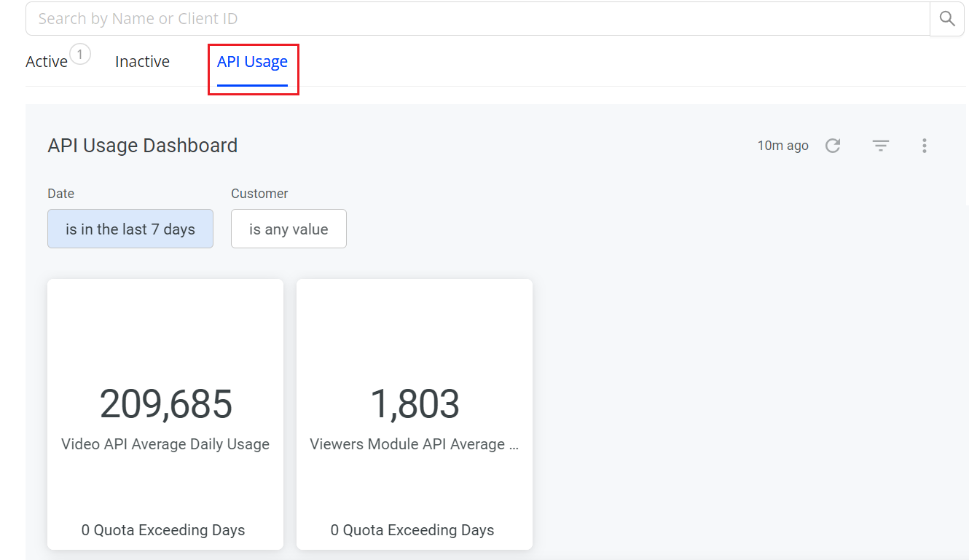Toggle the dashboard filters bar icon
This screenshot has height=560, width=969.
point(881,146)
